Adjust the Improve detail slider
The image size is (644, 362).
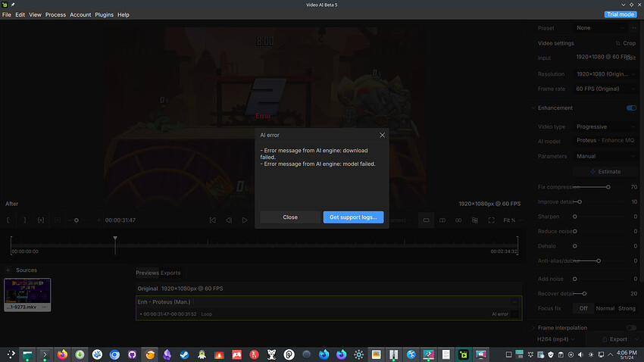point(580,202)
